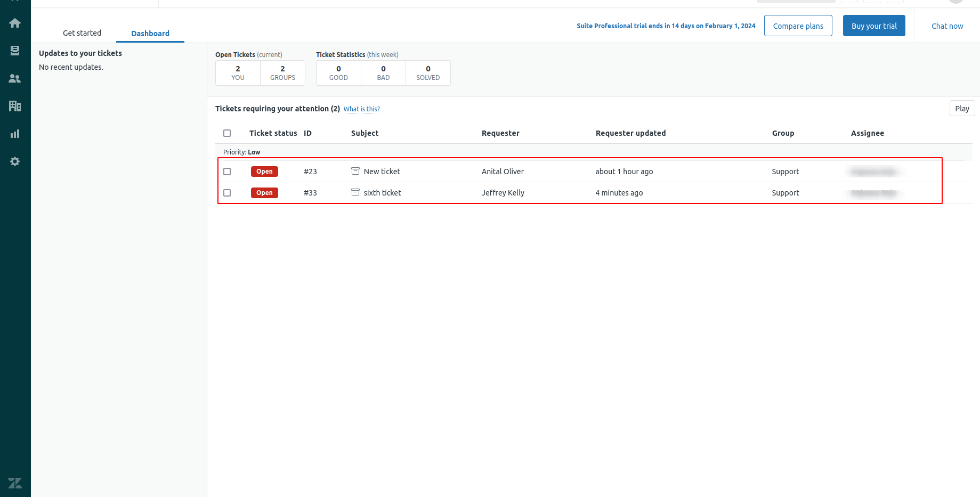
Task: Click ticket type icon beside New ticket
Action: click(355, 171)
